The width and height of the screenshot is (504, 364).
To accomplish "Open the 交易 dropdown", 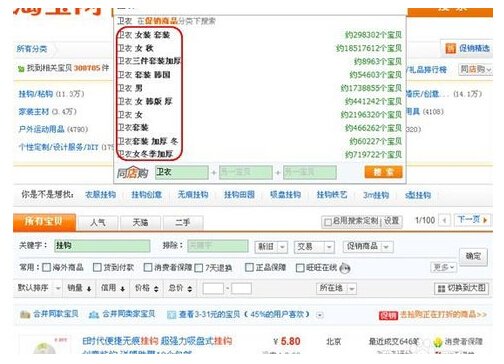I will (x=314, y=247).
